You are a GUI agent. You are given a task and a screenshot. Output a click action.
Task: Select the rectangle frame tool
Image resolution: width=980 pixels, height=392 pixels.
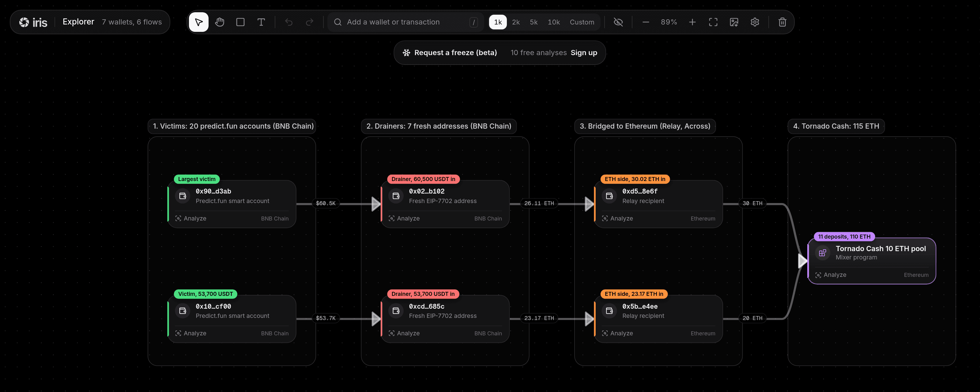240,22
